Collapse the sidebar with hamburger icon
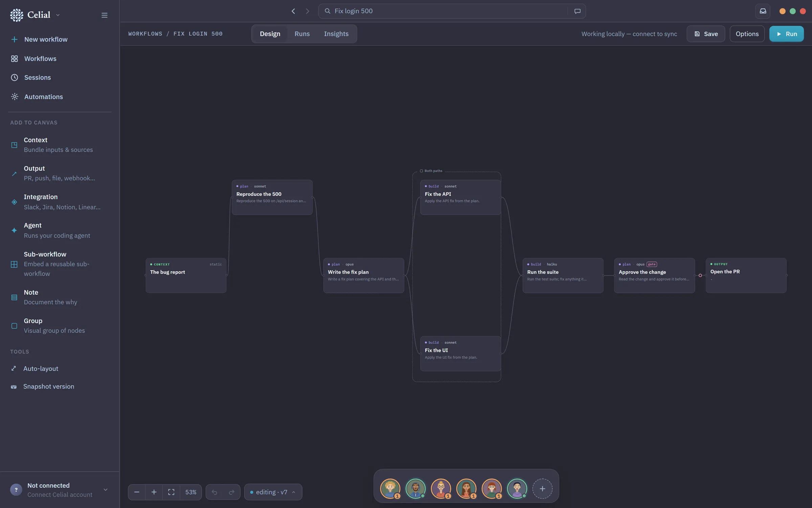Viewport: 812px width, 508px height. (x=105, y=15)
